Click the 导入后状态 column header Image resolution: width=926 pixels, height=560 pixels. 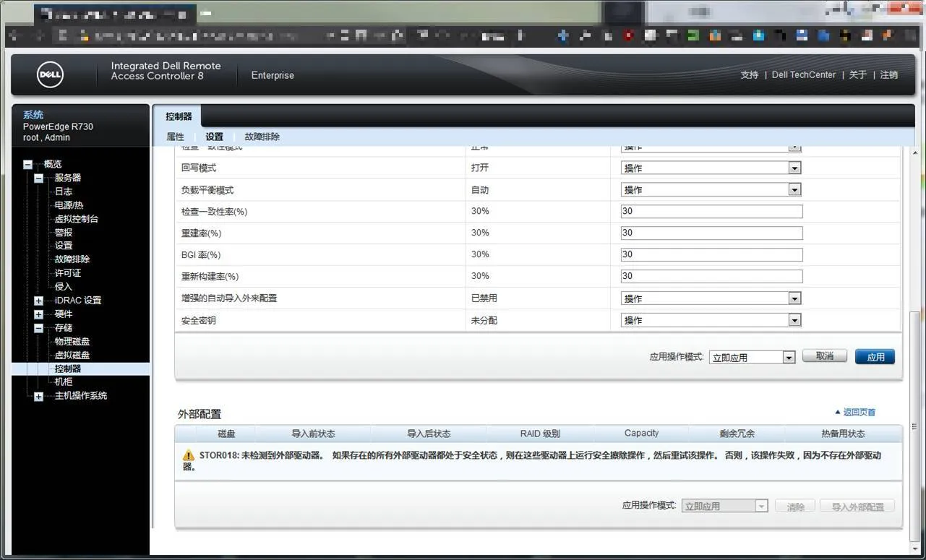point(429,434)
